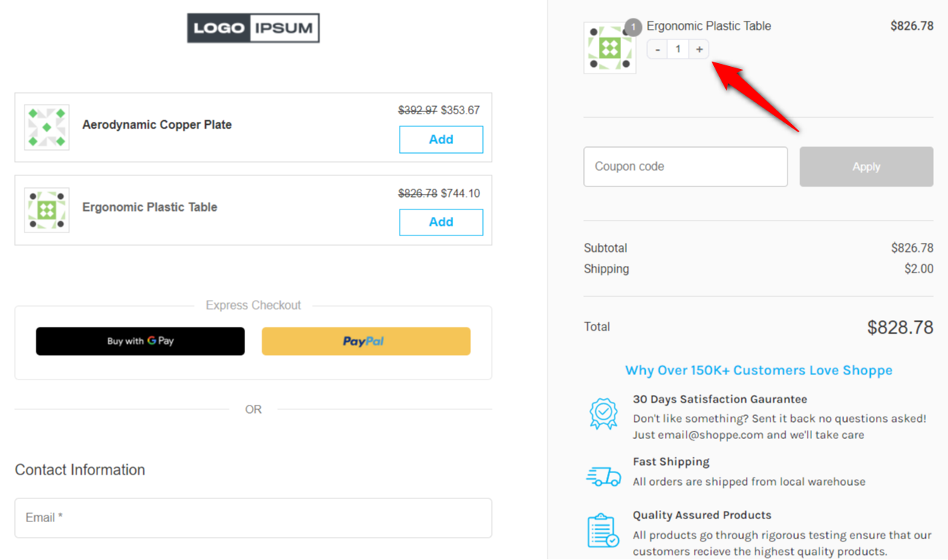948x560 pixels.
Task: Click Ergonomic Plastic Table thumbnail in order summary
Action: click(x=610, y=48)
